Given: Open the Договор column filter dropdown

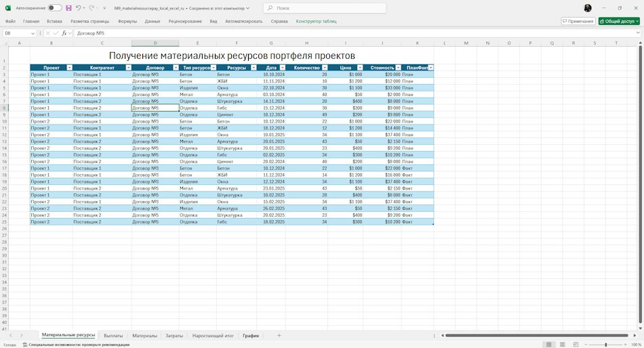Looking at the screenshot, I should click(176, 68).
